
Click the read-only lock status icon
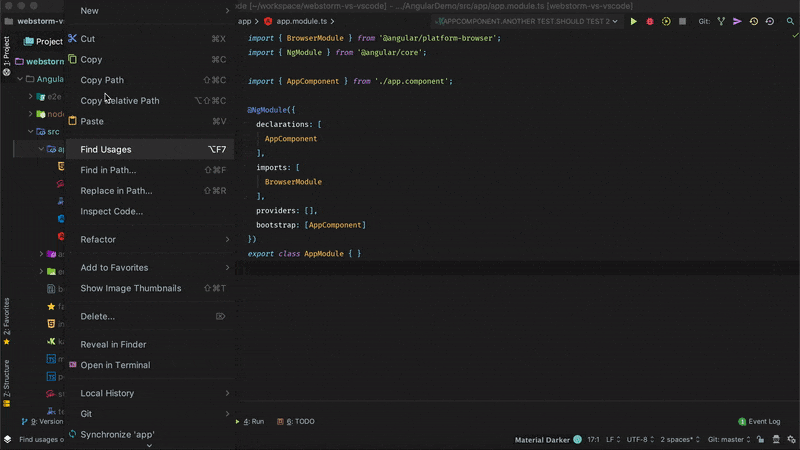761,439
